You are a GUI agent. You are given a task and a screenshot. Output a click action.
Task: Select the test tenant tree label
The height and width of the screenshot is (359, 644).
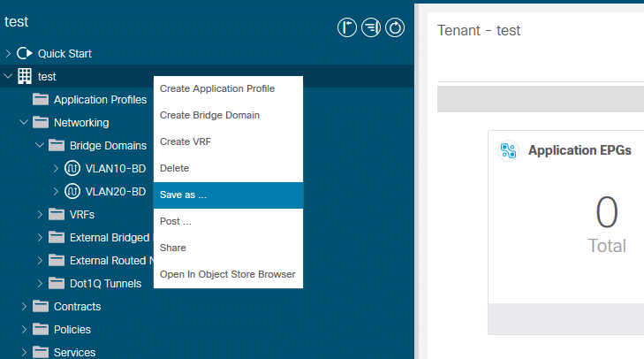47,77
